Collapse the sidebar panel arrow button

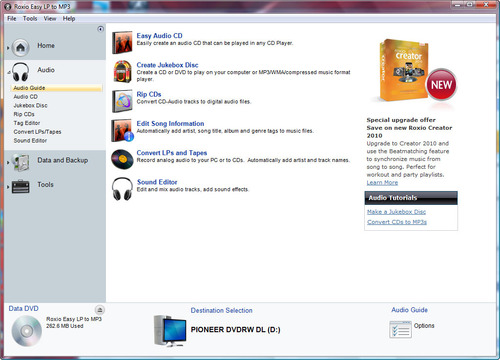[x=100, y=29]
